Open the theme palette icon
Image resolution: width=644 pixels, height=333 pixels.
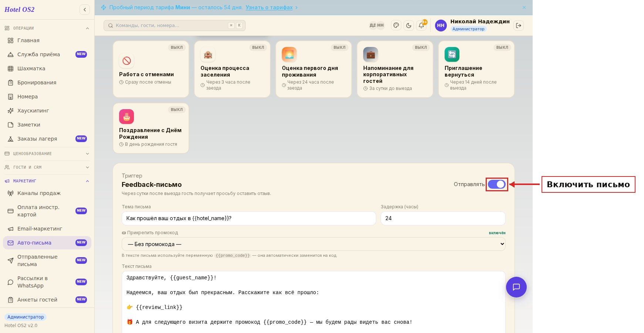click(396, 26)
